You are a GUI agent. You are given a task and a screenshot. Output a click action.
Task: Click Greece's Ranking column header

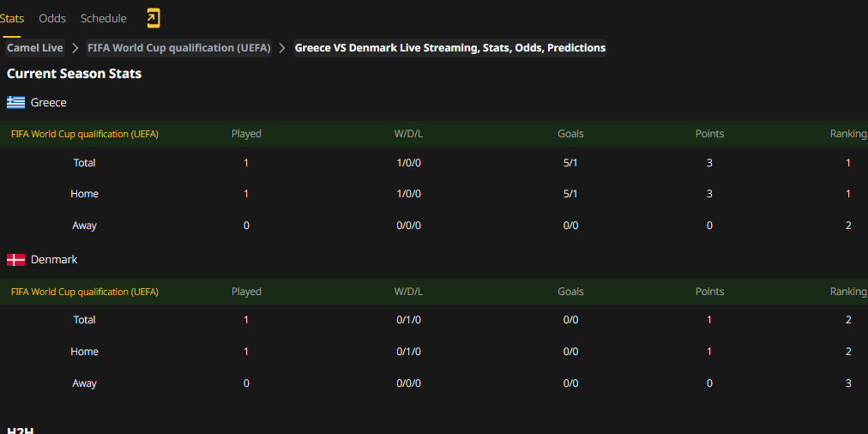tap(848, 134)
